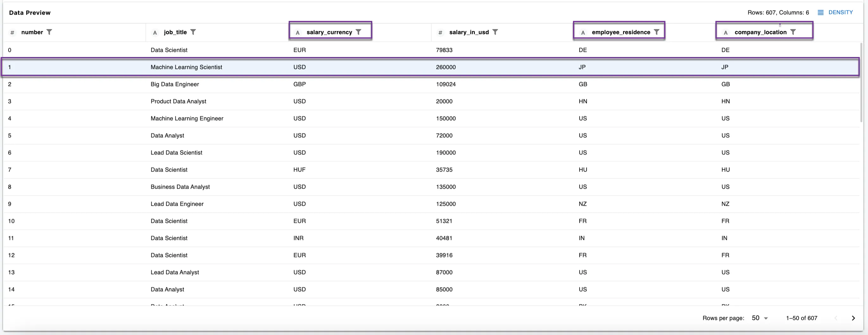Click filter icon on number column

49,32
